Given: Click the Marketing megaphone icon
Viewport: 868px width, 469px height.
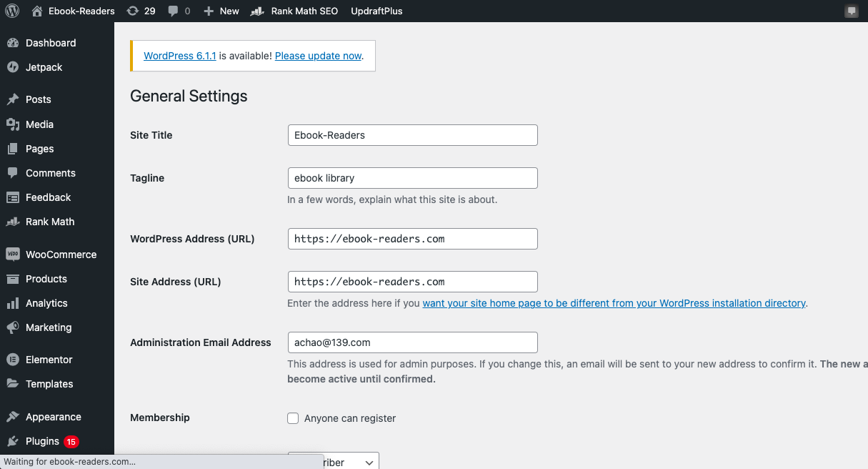Looking at the screenshot, I should (x=12, y=327).
